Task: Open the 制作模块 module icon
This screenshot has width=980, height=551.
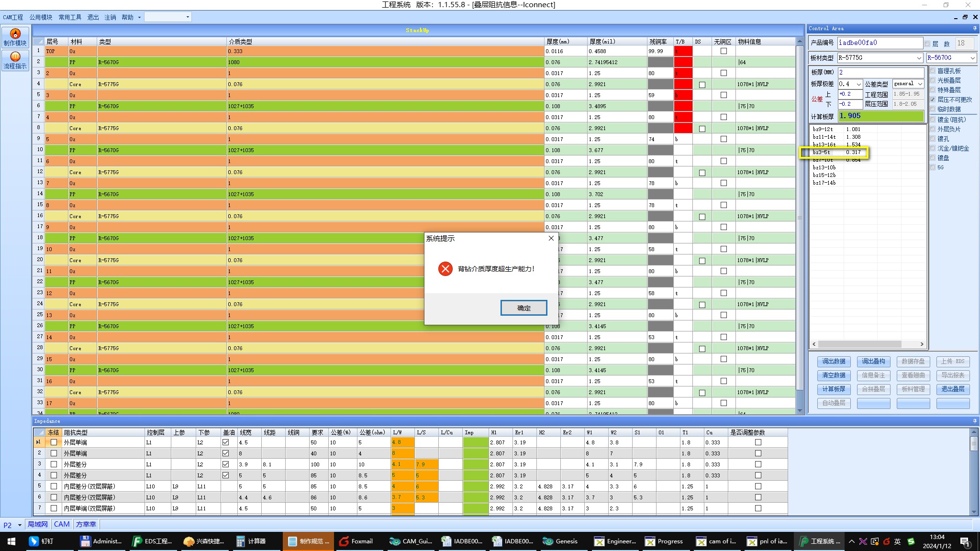Action: click(15, 37)
